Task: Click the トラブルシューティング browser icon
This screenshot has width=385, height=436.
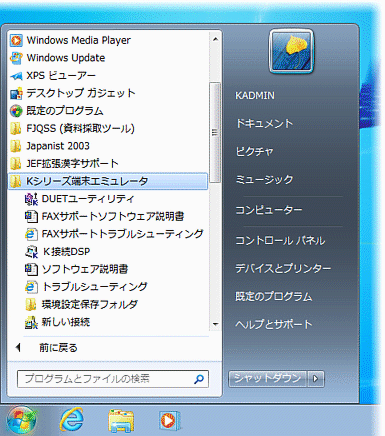Action: pyautogui.click(x=31, y=287)
